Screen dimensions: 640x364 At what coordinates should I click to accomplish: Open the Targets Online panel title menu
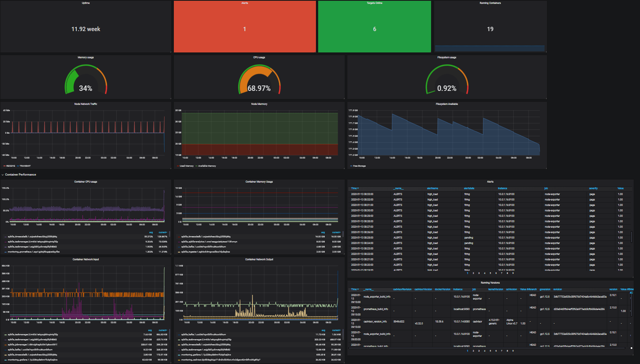pyautogui.click(x=374, y=3)
